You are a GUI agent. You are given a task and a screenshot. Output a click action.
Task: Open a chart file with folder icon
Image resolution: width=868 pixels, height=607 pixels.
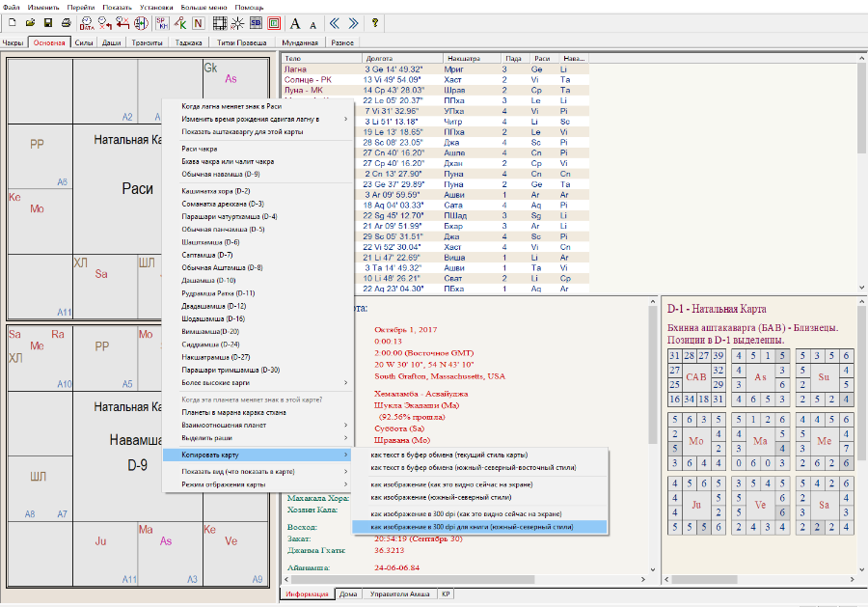[x=30, y=22]
